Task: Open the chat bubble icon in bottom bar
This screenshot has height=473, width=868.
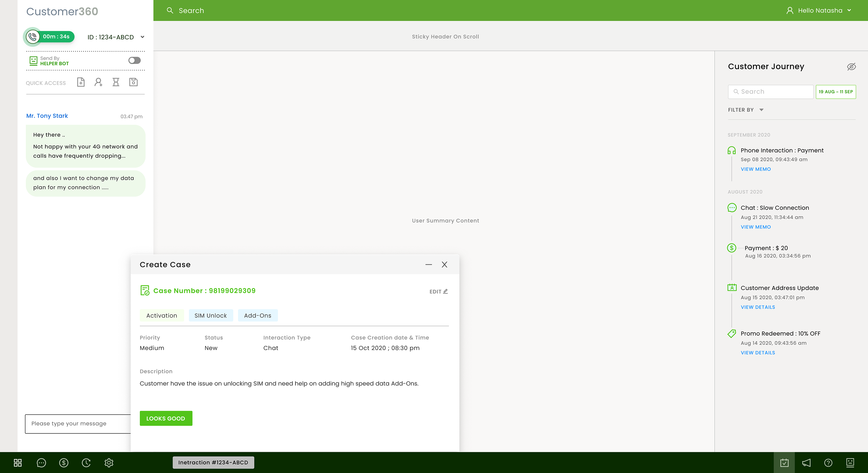Action: point(41,463)
